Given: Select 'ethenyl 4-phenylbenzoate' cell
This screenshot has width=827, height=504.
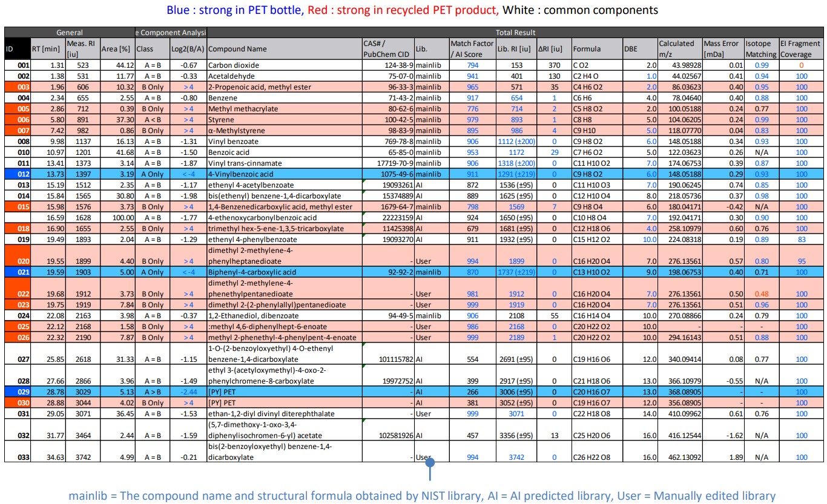Looking at the screenshot, I should pos(284,239).
